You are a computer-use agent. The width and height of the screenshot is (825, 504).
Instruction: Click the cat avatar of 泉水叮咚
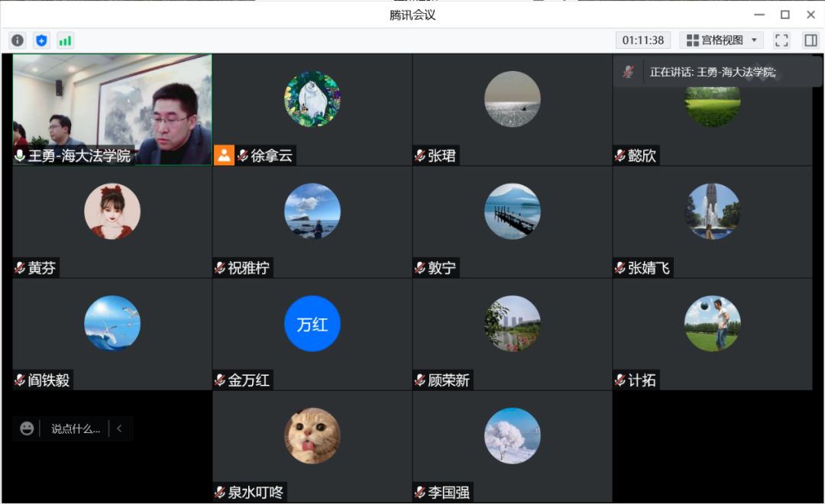(312, 436)
